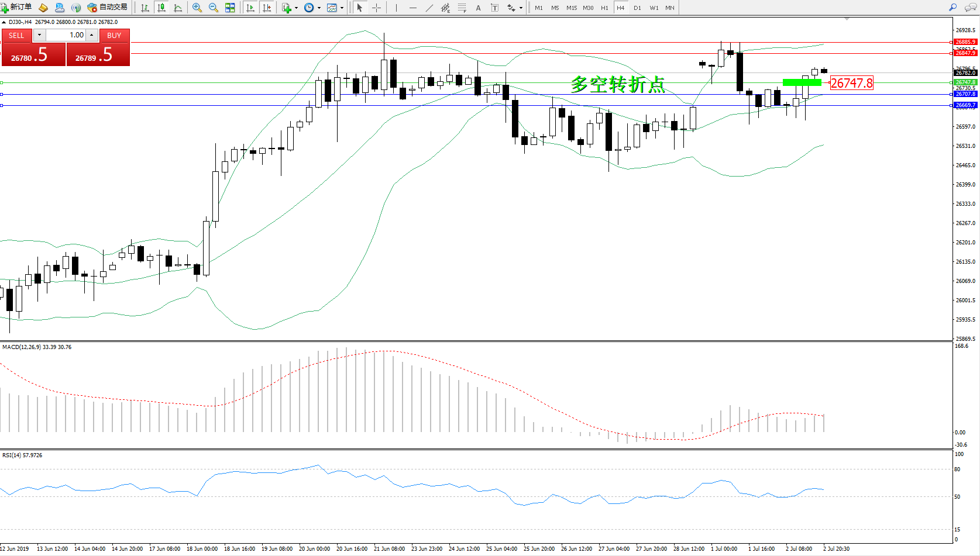Click the green rectangle marker on chart

[801, 82]
